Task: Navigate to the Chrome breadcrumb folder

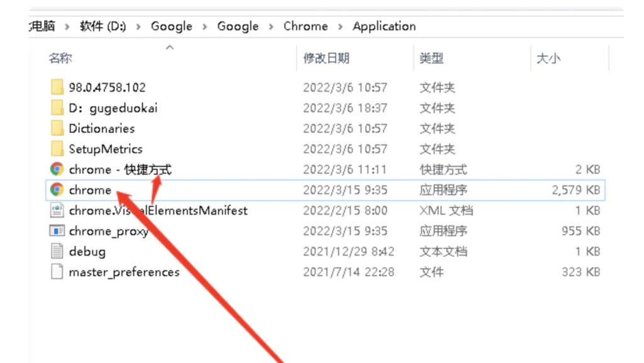Action: (x=306, y=26)
